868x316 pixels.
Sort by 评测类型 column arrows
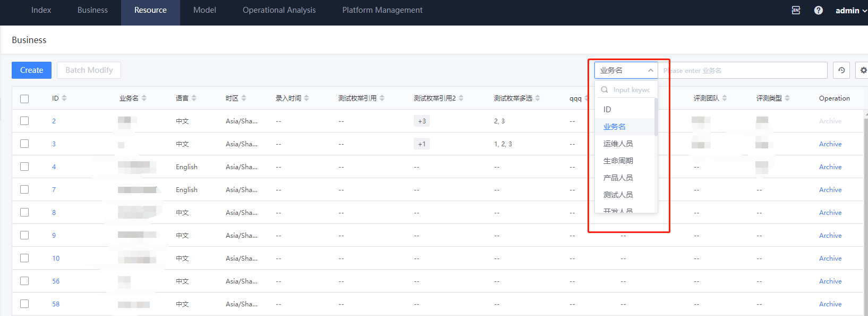787,98
